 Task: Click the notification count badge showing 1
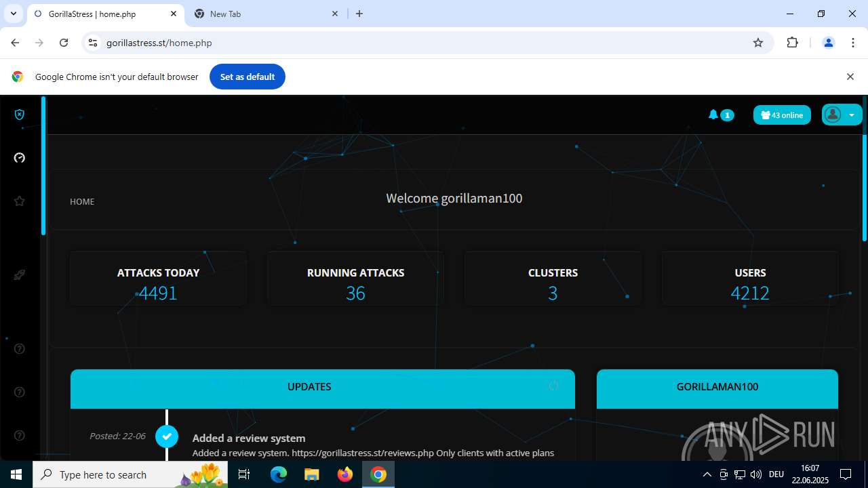(727, 115)
